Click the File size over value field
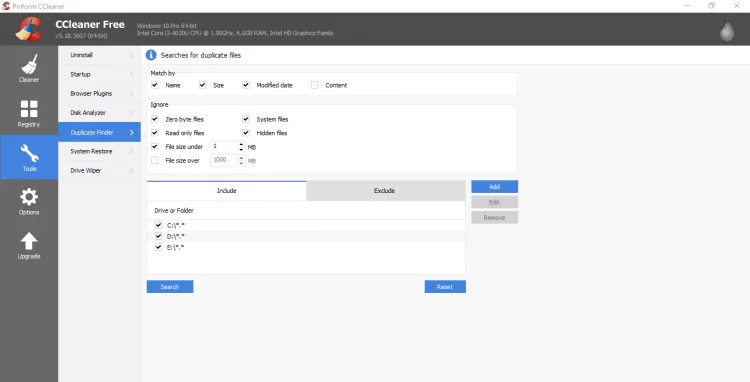This screenshot has width=750, height=382. click(x=223, y=160)
